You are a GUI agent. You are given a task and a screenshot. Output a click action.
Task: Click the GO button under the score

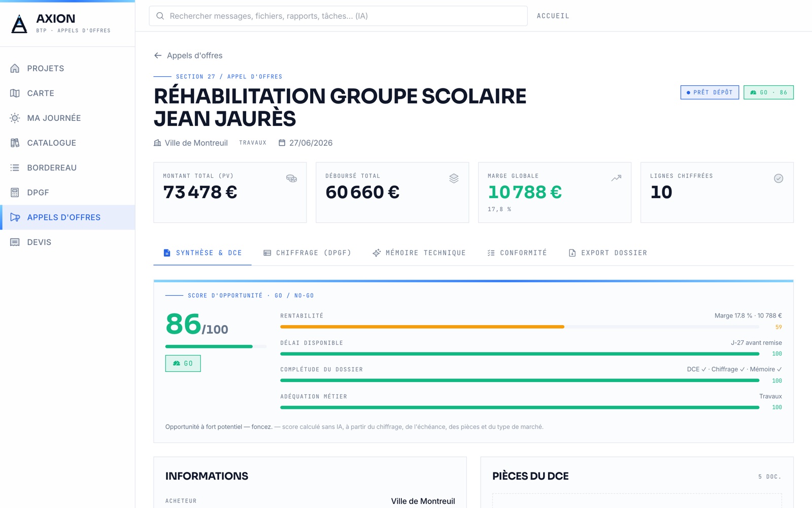183,363
